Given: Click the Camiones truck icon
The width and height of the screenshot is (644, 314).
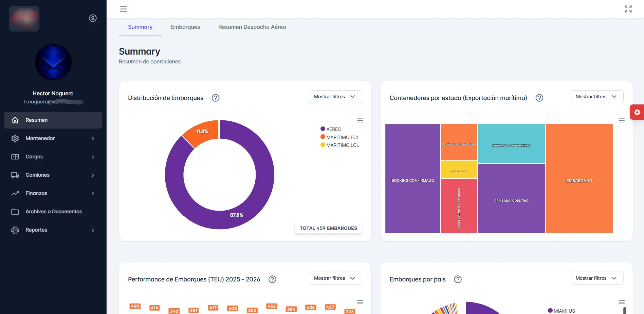Looking at the screenshot, I should tap(15, 175).
